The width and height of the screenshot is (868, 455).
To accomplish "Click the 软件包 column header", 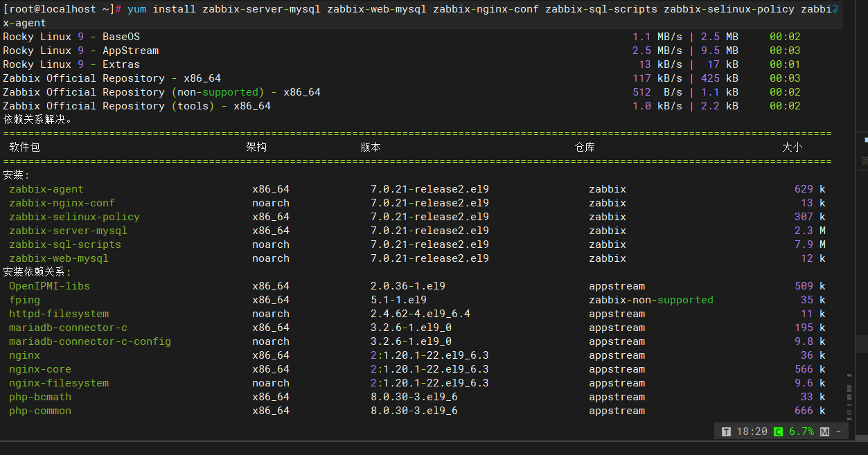I will 25,147.
